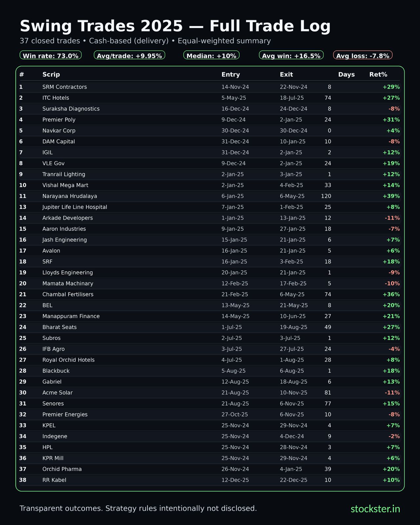
Task: Open the stockster.in link
Action: point(375,509)
